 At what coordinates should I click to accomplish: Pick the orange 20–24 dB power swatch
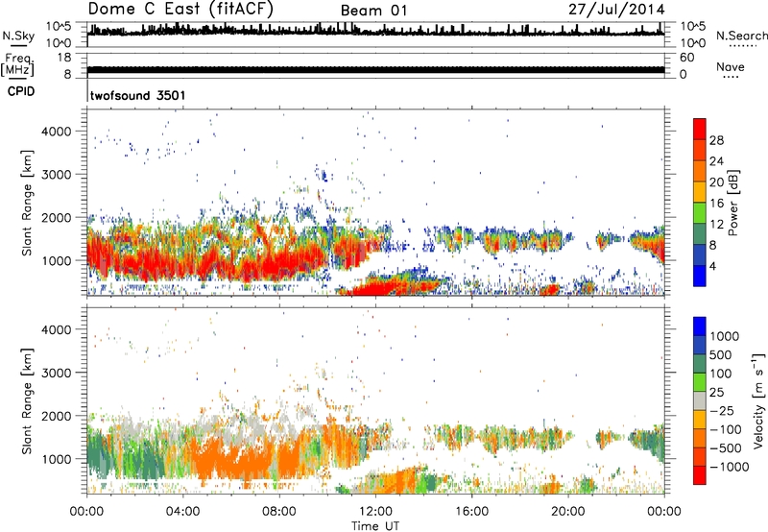(700, 171)
